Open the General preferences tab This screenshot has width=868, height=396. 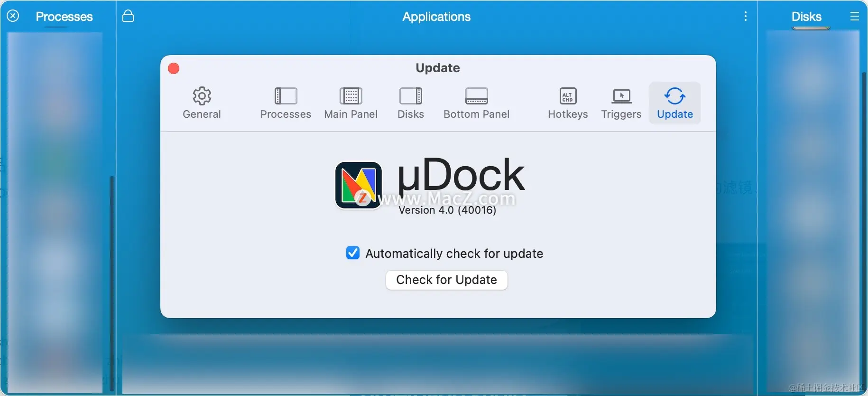click(x=202, y=103)
